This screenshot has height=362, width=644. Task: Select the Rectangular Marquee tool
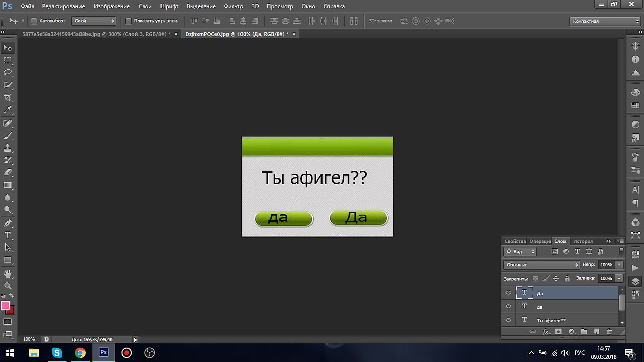point(8,60)
